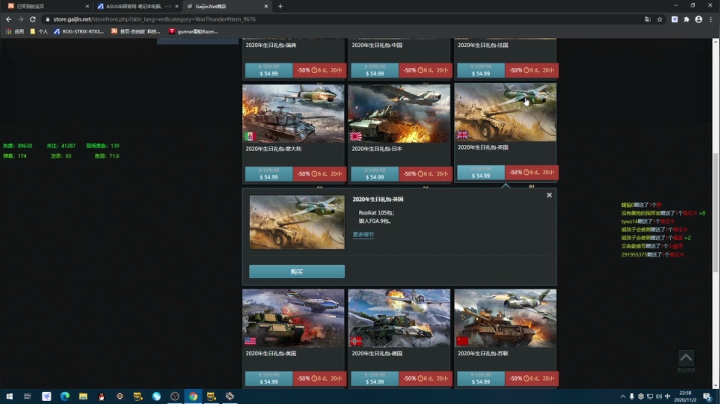Click the enlarged British pack image in detail panel
Image resolution: width=720 pixels, height=404 pixels.
click(x=297, y=222)
